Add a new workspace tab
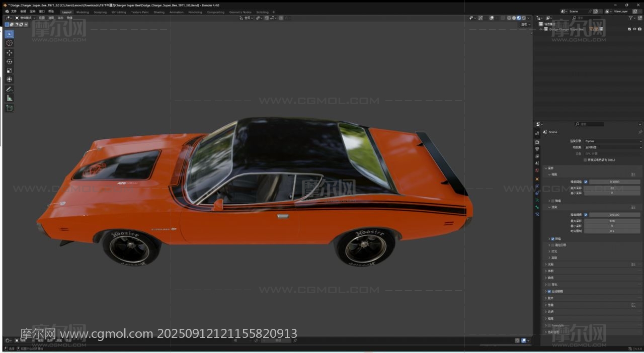The width and height of the screenshot is (644, 353). [274, 12]
